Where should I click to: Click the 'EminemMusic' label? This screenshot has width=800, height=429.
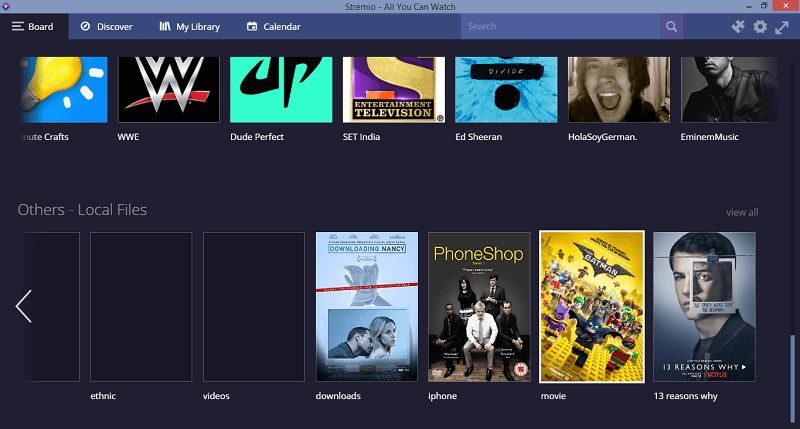tap(709, 137)
